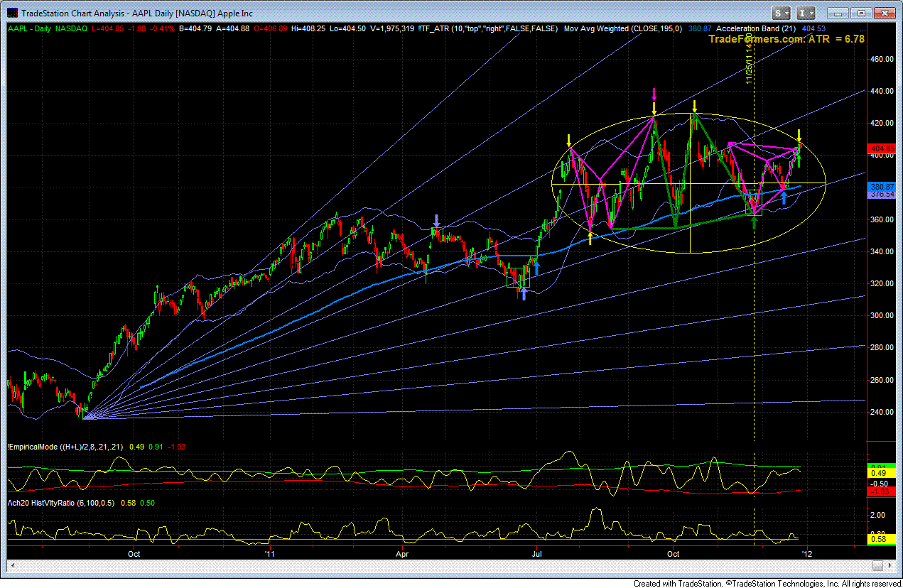Image resolution: width=903 pixels, height=588 pixels.
Task: Open the I dropdown in title bar
Action: 806,13
